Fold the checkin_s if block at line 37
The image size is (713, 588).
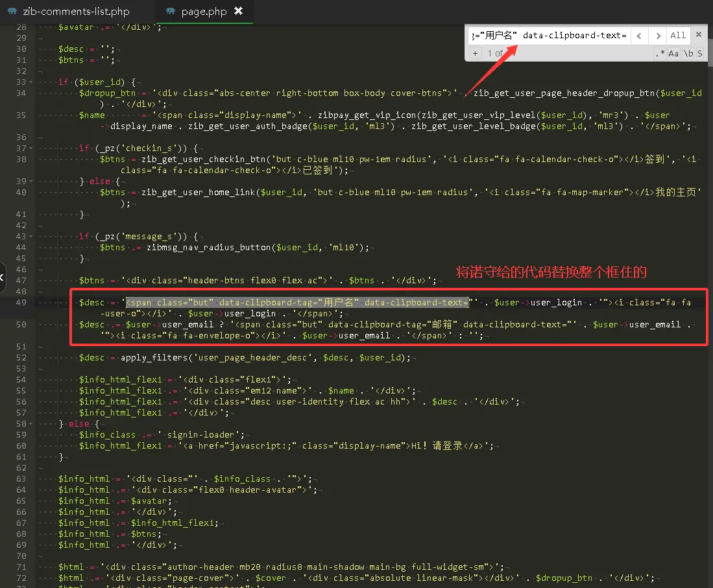tap(32, 148)
